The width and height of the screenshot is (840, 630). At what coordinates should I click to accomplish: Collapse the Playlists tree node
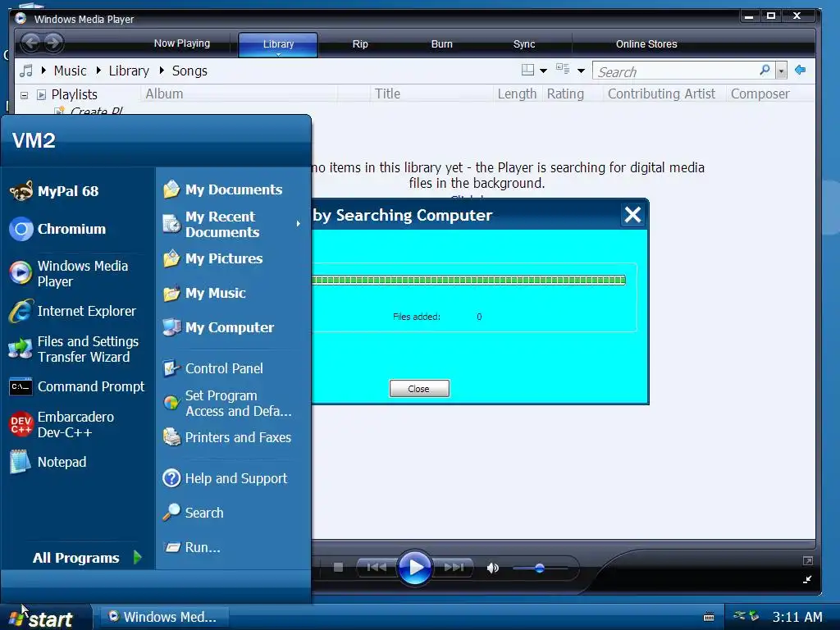(x=24, y=95)
